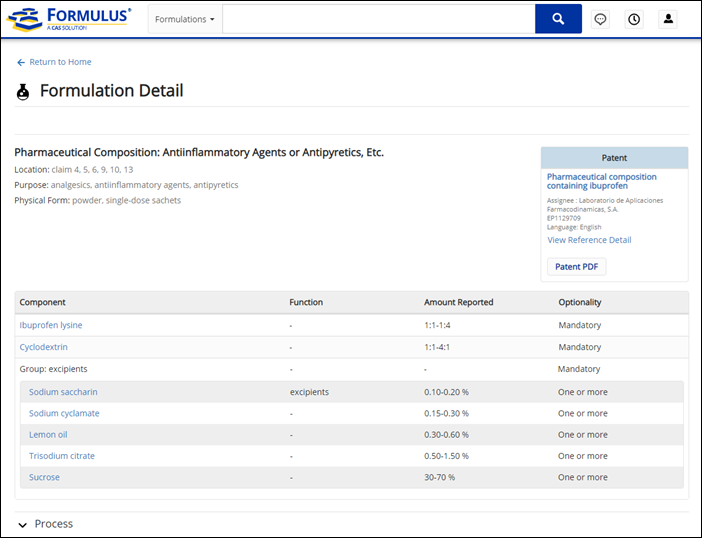Open the patent title link about ibuprofen

pos(601,181)
